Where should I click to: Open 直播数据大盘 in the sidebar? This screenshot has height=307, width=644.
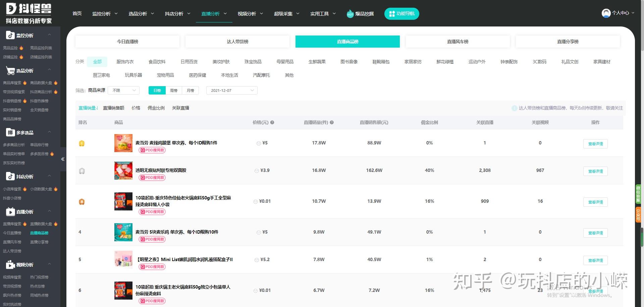coord(41,224)
